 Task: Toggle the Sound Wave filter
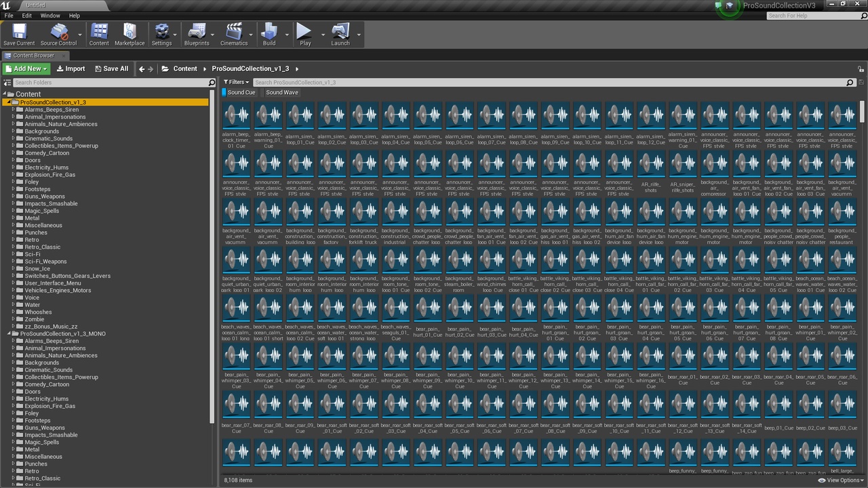(x=281, y=92)
